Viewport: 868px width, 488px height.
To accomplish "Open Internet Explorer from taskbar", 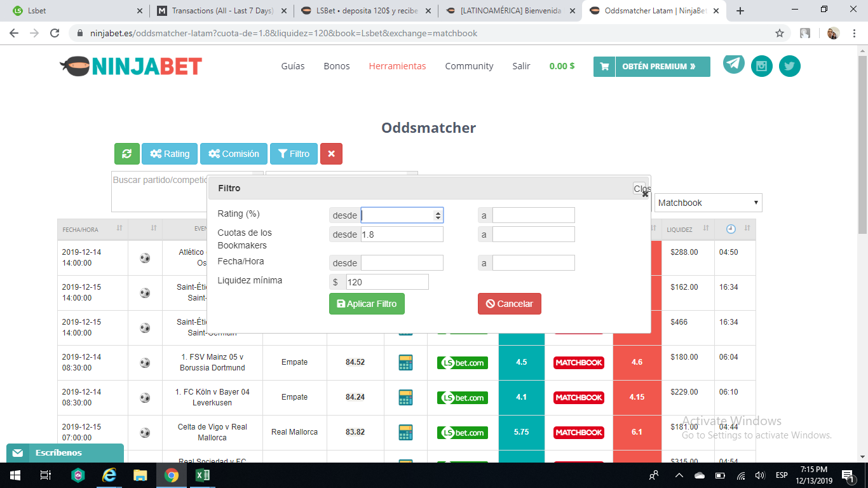I will (109, 475).
